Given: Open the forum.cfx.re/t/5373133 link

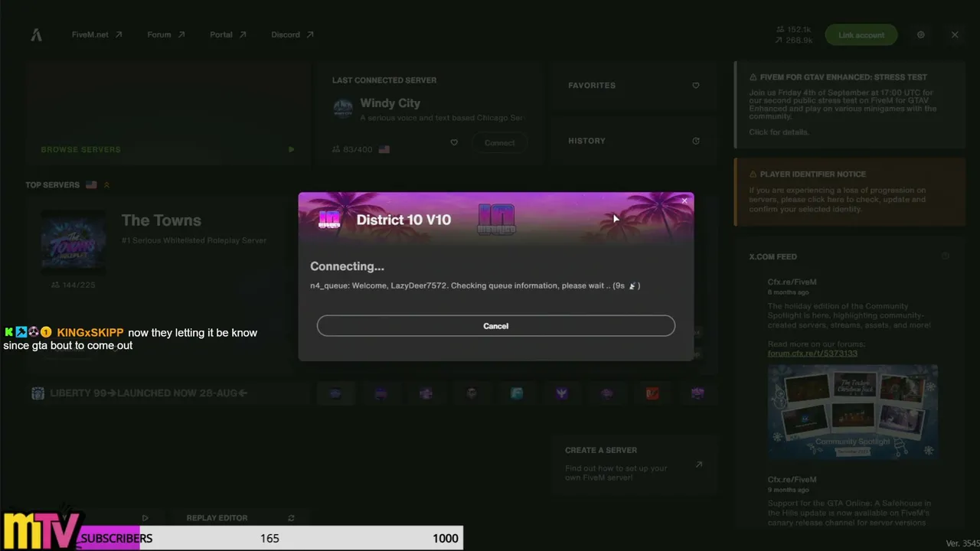Looking at the screenshot, I should [x=812, y=354].
